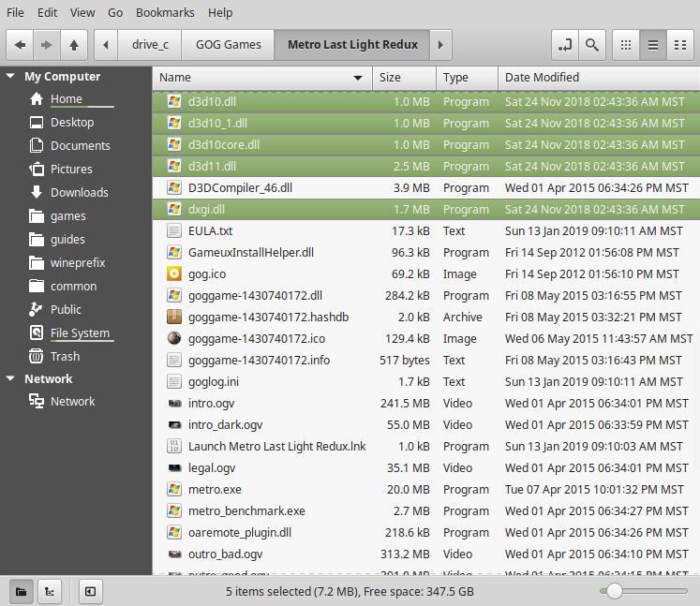Open Desktop in the sidebar
The image size is (700, 606).
tap(72, 123)
